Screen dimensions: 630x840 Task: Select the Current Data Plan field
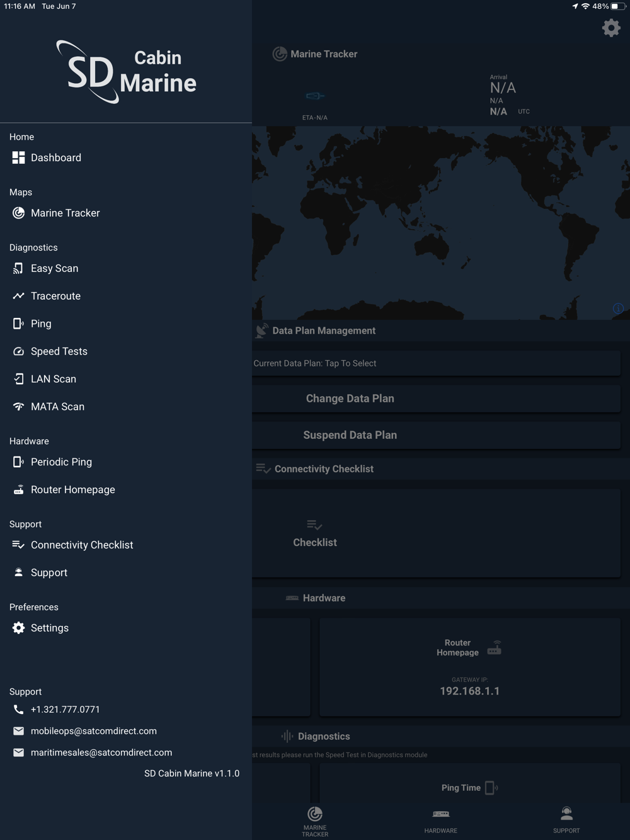tap(436, 363)
